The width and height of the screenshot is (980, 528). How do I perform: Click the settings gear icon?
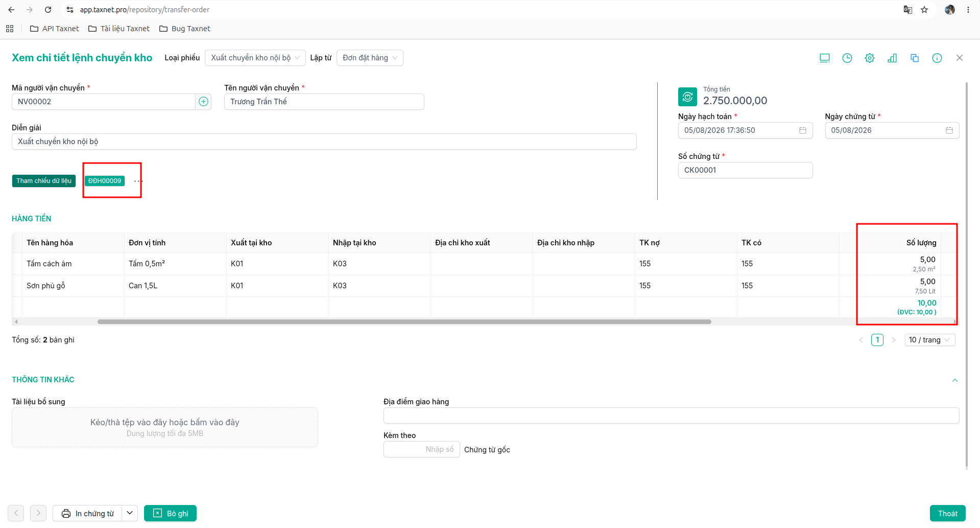(x=870, y=58)
